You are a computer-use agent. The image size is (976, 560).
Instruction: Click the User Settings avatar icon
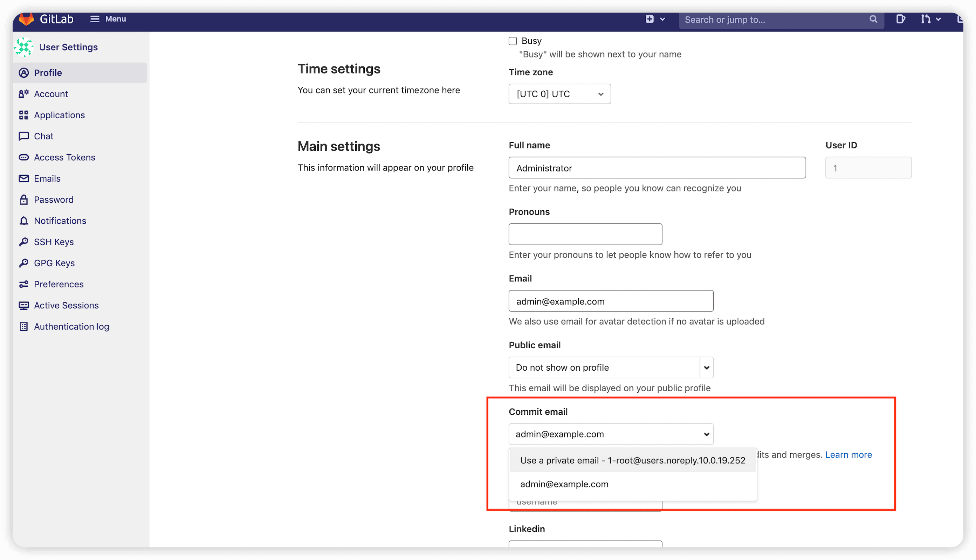pos(24,47)
